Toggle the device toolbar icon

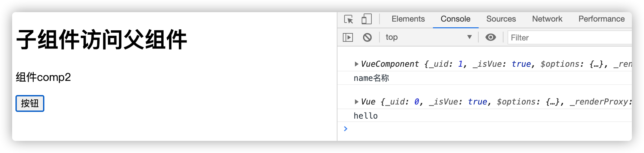(x=366, y=19)
